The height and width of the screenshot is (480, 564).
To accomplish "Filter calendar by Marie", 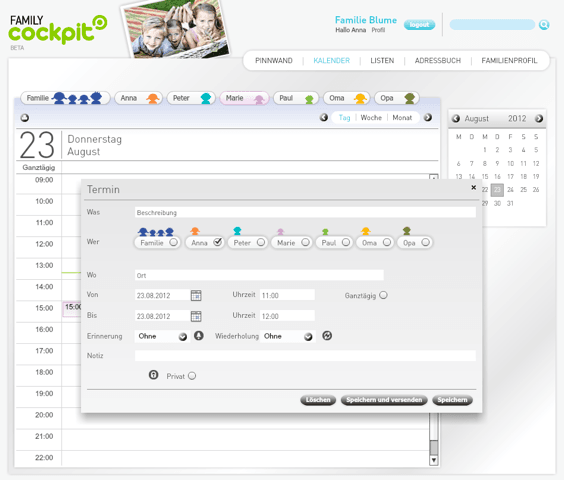I will coord(244,98).
